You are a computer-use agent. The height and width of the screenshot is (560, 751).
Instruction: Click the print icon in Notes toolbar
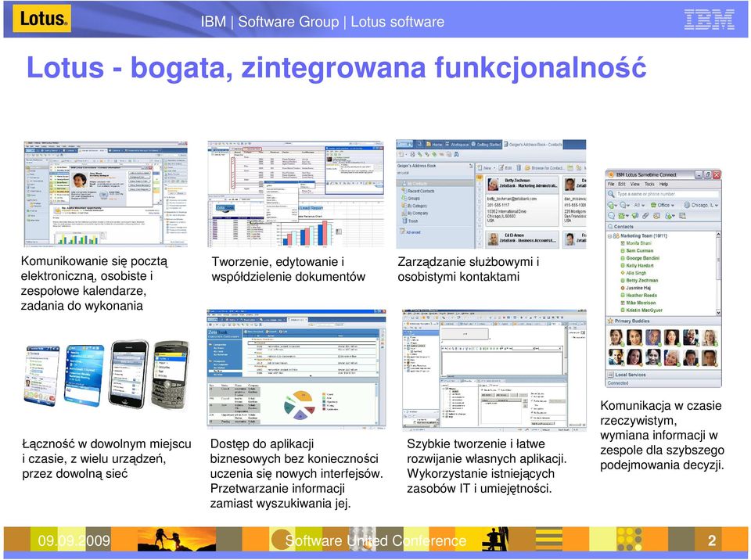412,154
